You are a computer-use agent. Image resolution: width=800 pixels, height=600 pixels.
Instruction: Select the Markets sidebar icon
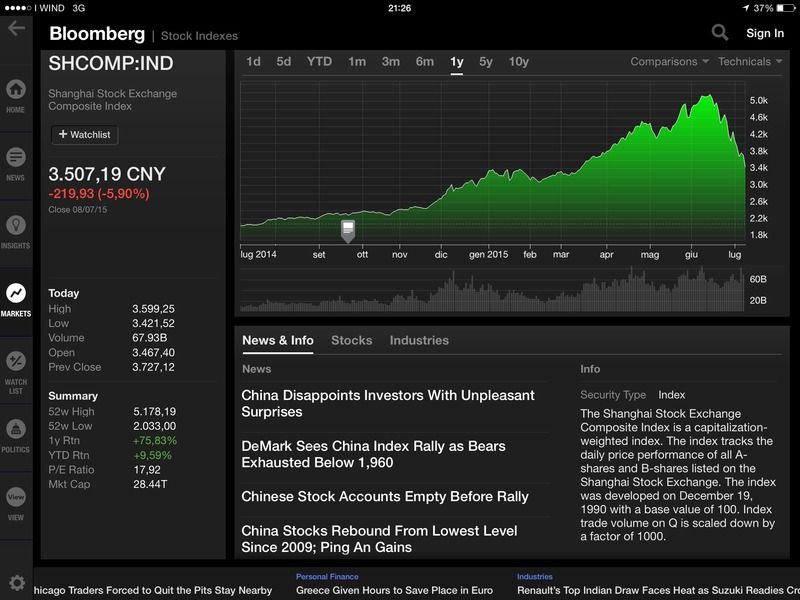[x=16, y=298]
